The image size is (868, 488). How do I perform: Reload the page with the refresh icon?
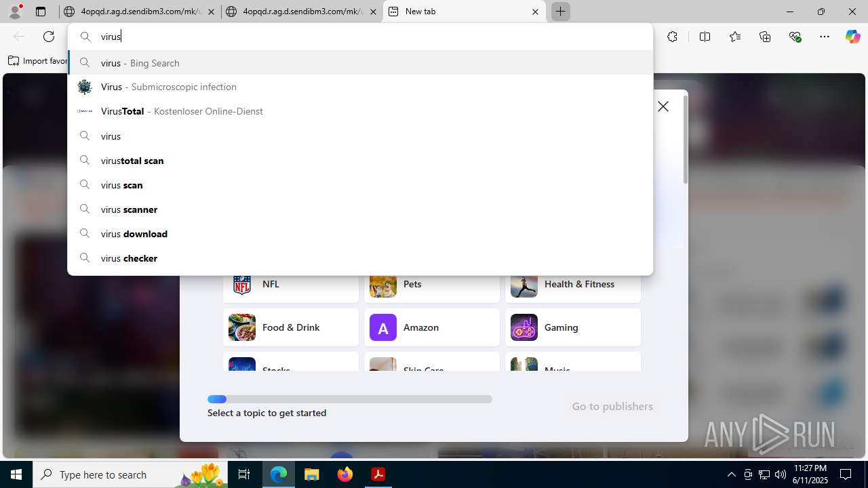[49, 37]
